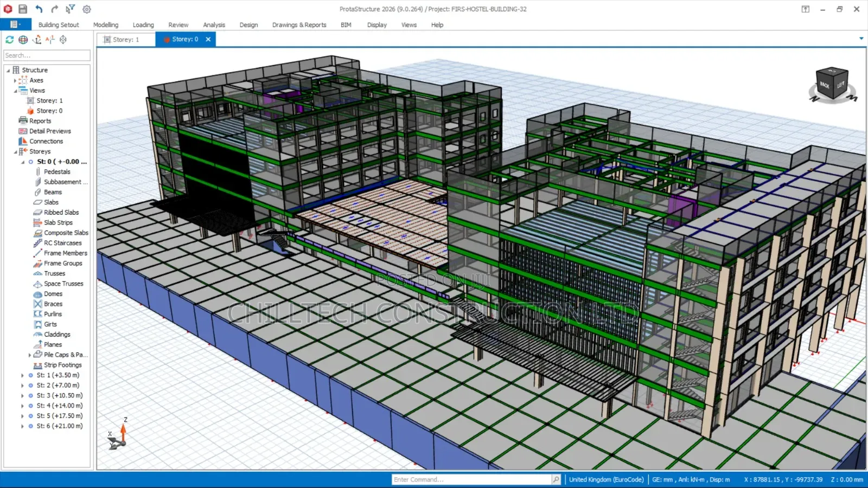Select Storey: 0 under Views in tree

[49, 111]
